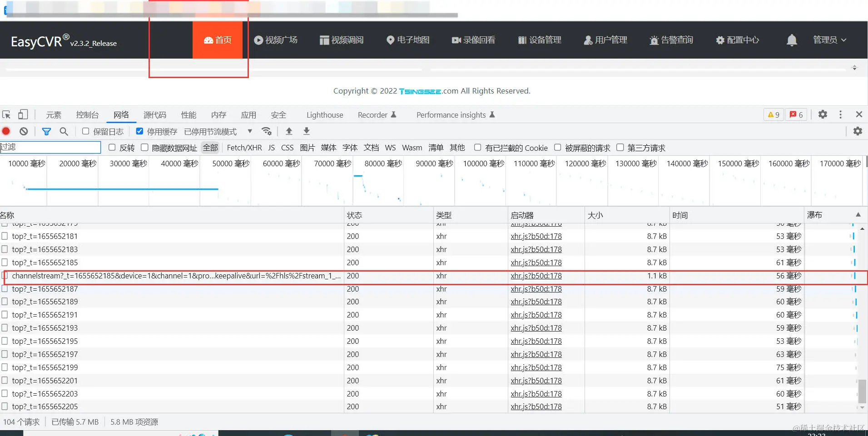Check the box for top?_t=1655652181 row
Image resolution: width=868 pixels, height=436 pixels.
(x=5, y=236)
